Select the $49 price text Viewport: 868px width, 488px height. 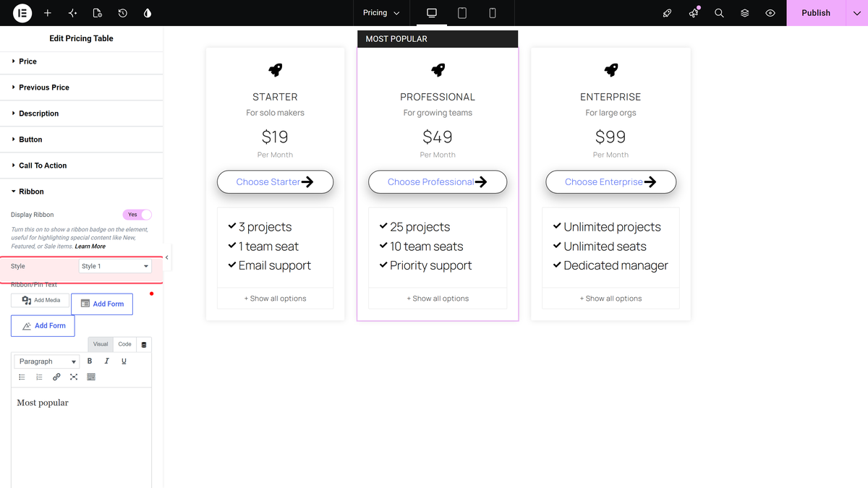pyautogui.click(x=438, y=137)
